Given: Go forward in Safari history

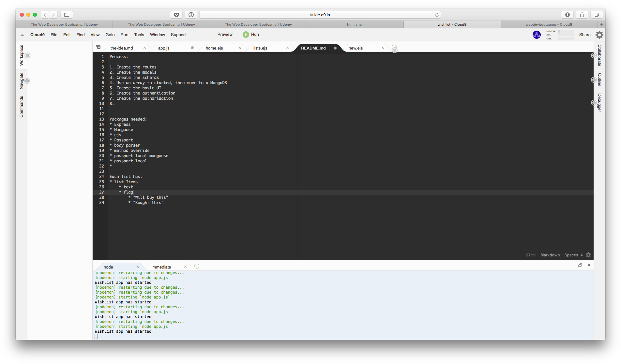Looking at the screenshot, I should [x=53, y=15].
